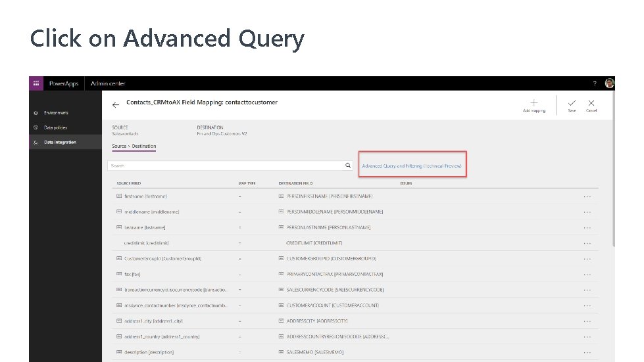Click the page vertical scrollbar
This screenshot has height=362, width=644.
613,168
